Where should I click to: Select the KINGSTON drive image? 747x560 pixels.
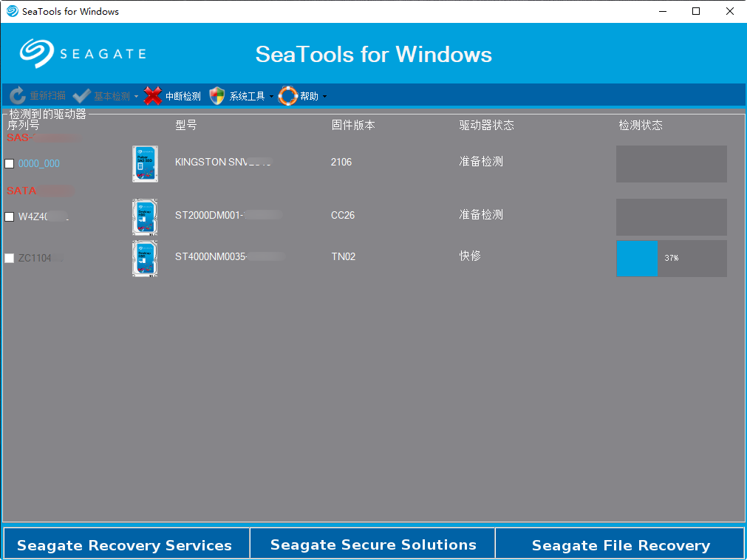(145, 164)
